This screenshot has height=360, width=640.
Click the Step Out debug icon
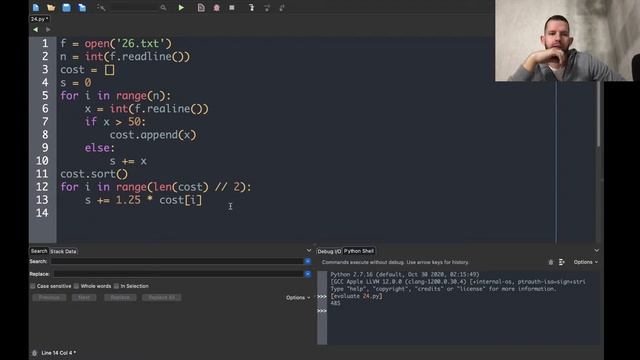point(282,7)
